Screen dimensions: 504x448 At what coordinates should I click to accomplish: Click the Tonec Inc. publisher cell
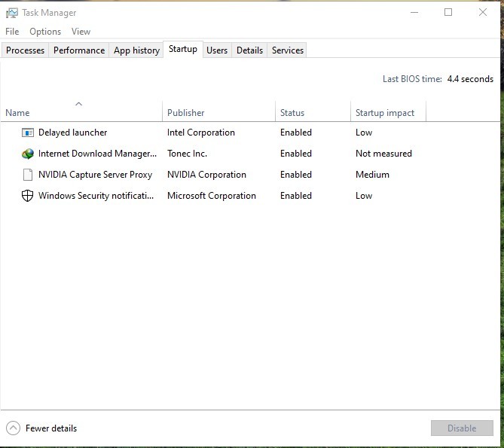[x=187, y=154]
